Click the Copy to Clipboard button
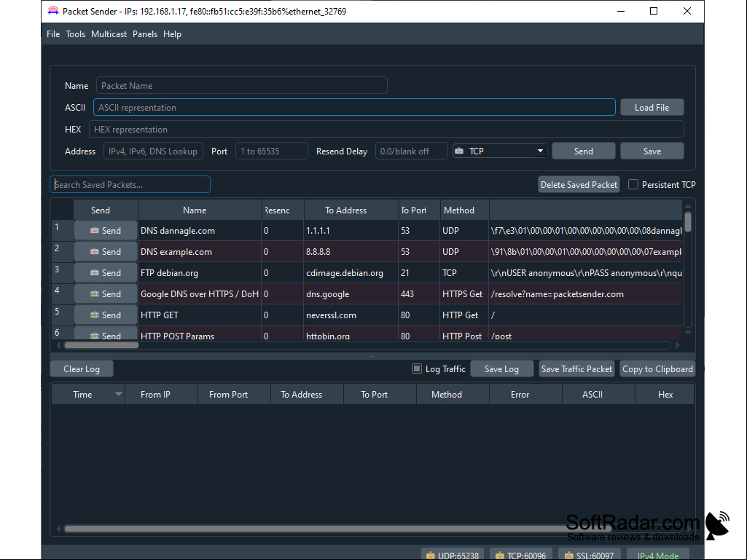Image resolution: width=747 pixels, height=560 pixels. click(x=657, y=368)
